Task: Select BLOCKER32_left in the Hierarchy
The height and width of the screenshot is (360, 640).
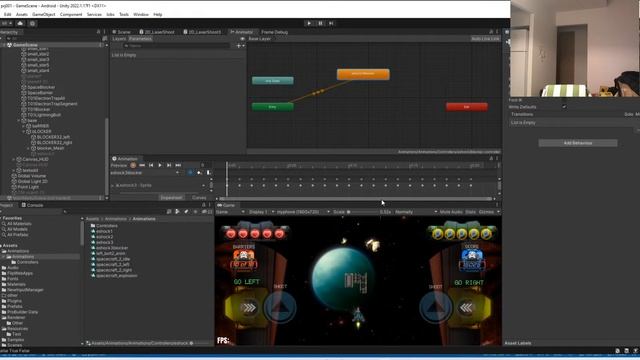Action: (53, 137)
